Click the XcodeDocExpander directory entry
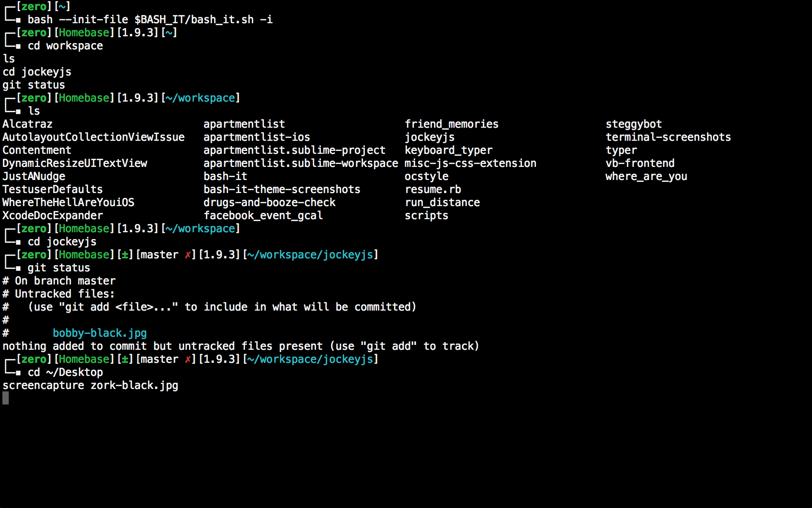812x508 pixels. [x=53, y=215]
